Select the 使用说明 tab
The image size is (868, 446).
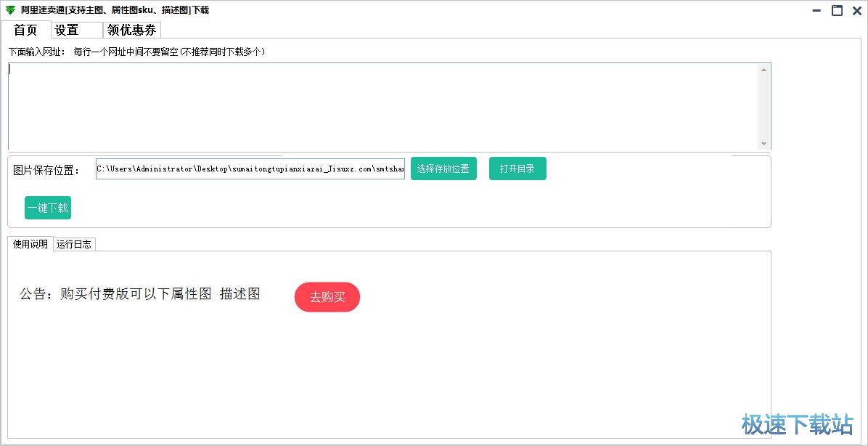point(30,244)
